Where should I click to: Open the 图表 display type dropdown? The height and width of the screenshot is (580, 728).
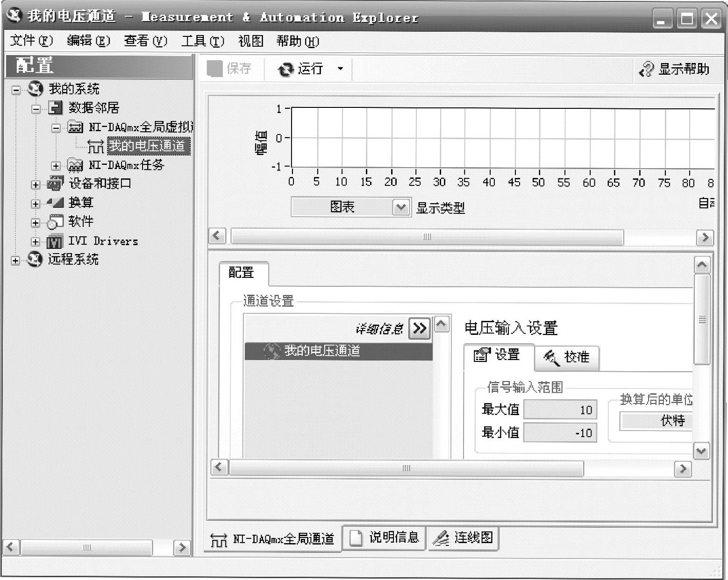[401, 207]
